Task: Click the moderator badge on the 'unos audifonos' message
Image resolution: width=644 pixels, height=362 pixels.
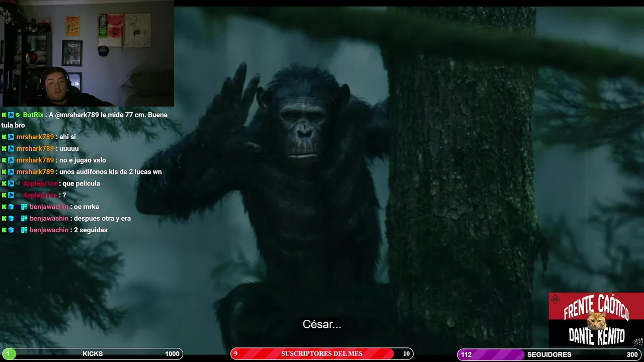Action: point(11,171)
